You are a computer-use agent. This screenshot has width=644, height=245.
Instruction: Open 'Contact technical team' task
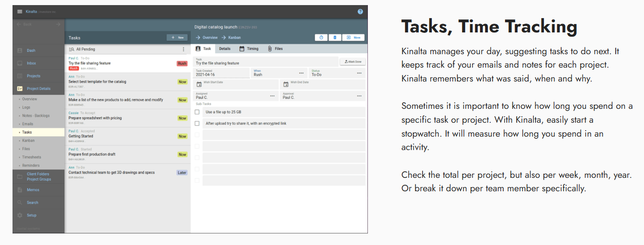tap(127, 172)
